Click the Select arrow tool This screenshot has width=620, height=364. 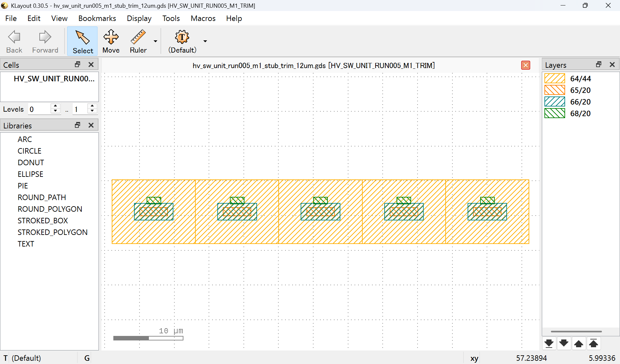(x=83, y=41)
